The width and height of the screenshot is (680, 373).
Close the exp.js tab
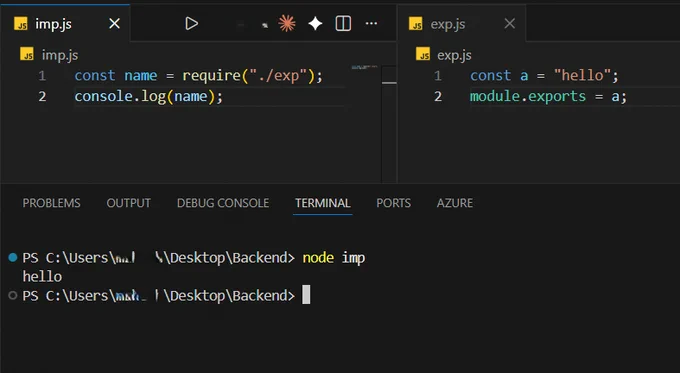[510, 23]
